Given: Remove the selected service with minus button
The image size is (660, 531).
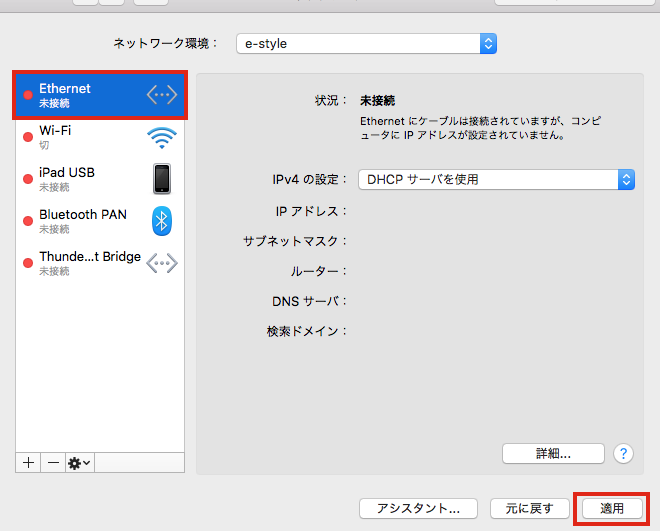Looking at the screenshot, I should coord(53,463).
